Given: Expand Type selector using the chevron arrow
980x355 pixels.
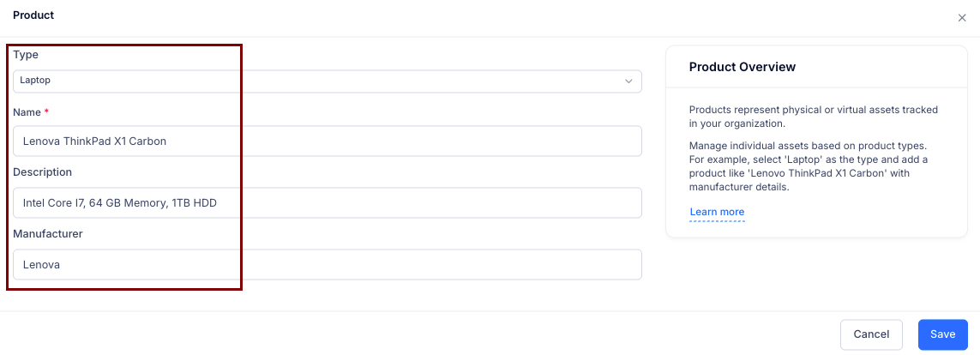Looking at the screenshot, I should 628,81.
